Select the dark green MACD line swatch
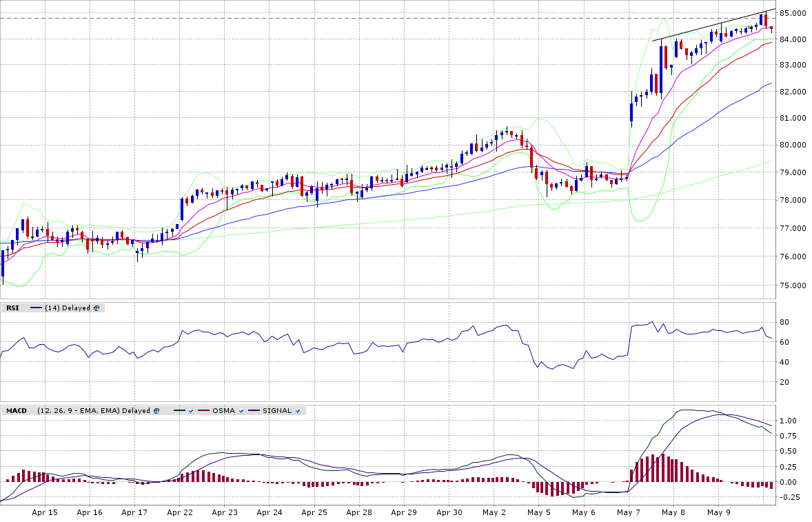 [x=179, y=411]
